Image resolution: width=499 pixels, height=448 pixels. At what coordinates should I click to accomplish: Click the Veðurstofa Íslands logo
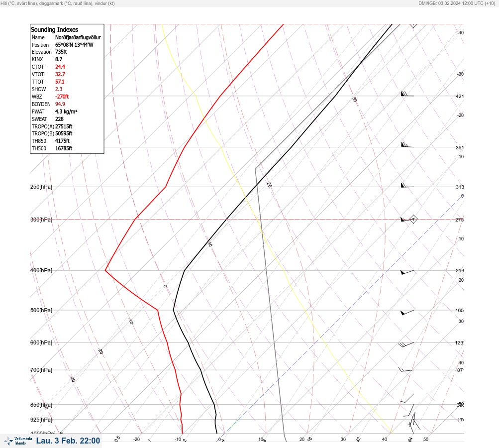[x=18, y=441]
